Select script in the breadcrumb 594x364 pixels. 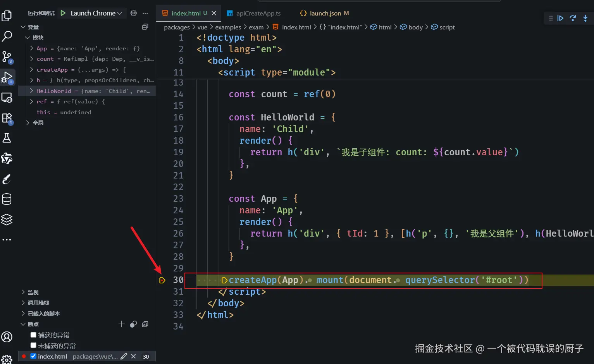click(443, 27)
